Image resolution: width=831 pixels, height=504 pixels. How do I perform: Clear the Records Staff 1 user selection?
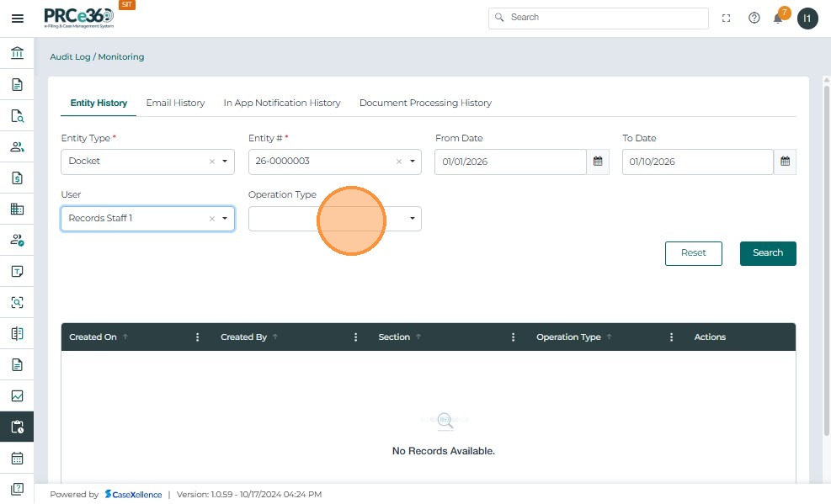pos(212,219)
